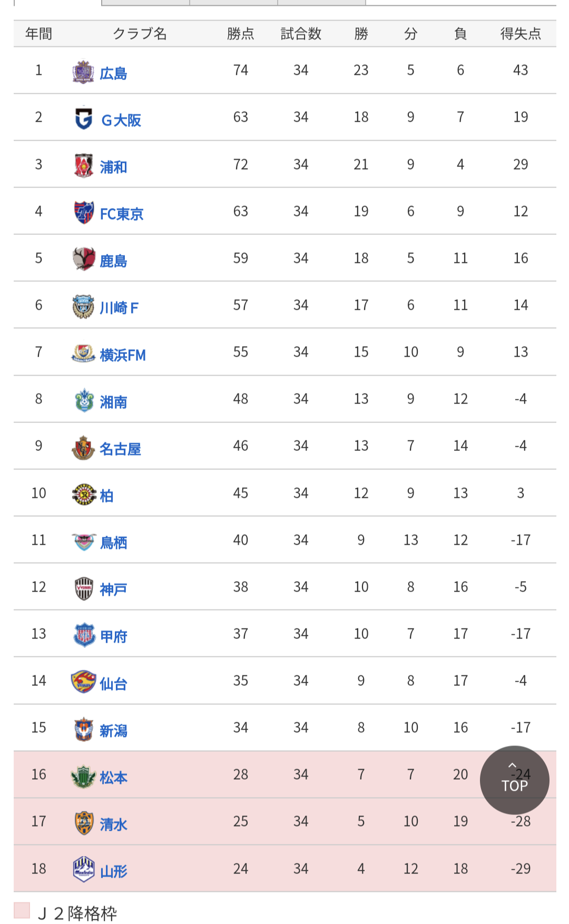Screen dimensions: 569x924
Task: Open the 広島 team link
Action: point(113,73)
